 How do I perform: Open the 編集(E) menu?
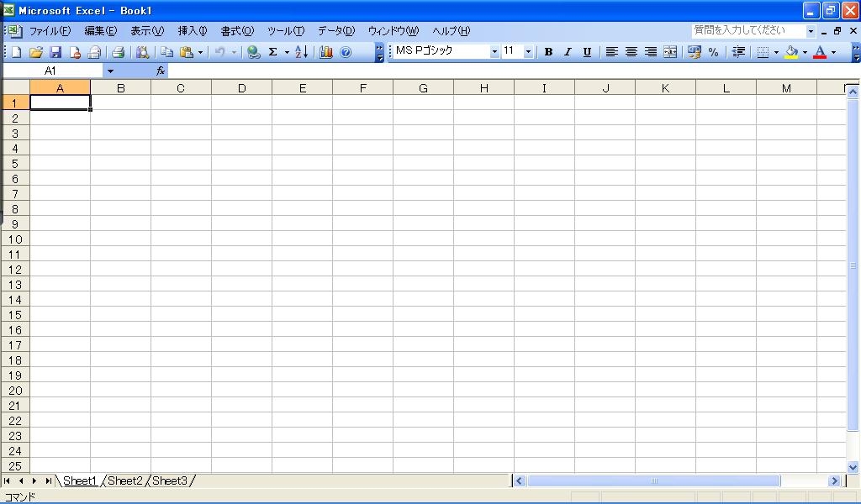click(101, 31)
